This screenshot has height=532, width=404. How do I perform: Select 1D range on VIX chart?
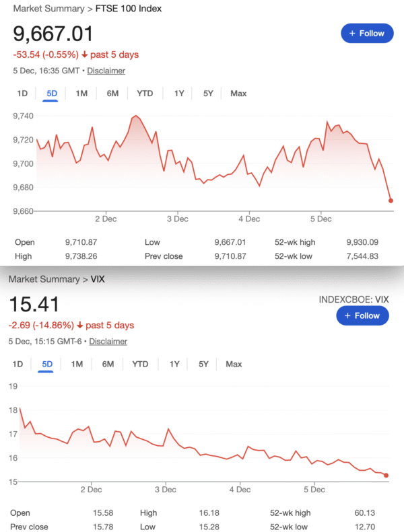(x=18, y=364)
